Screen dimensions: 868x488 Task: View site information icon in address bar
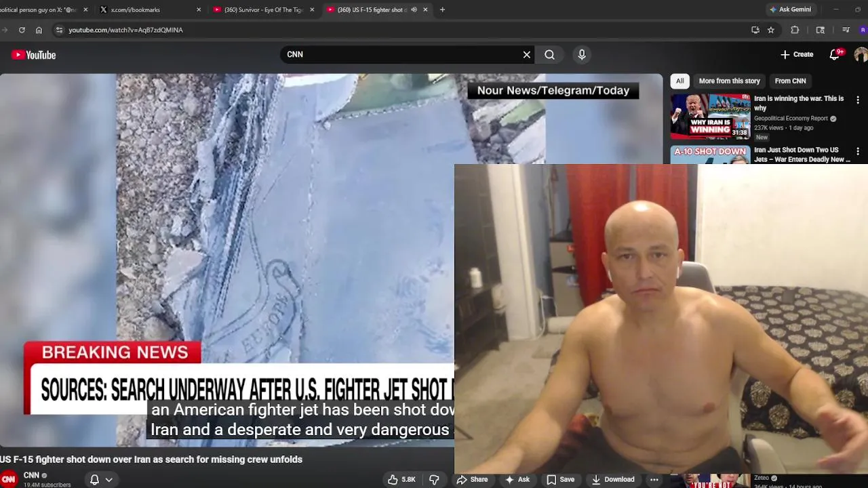59,30
